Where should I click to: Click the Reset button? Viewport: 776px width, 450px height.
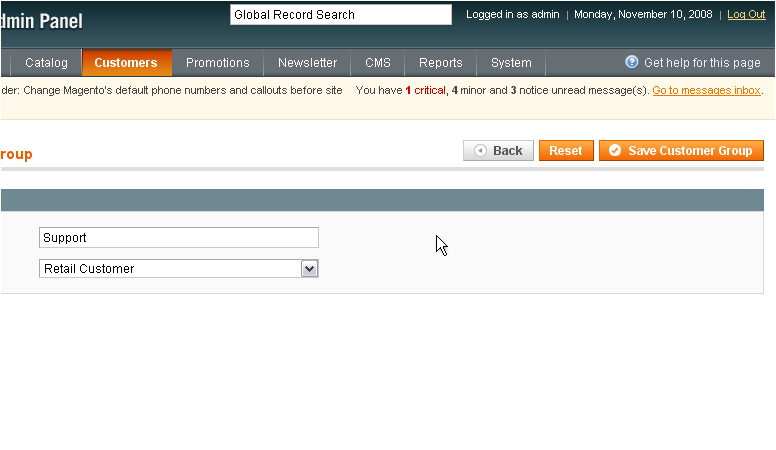tap(566, 150)
